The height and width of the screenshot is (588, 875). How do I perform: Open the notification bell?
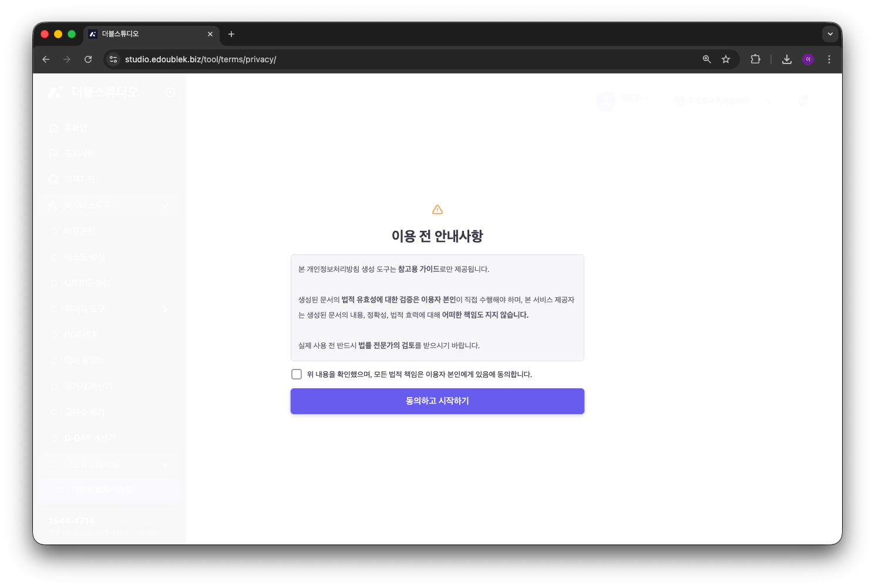click(x=803, y=101)
